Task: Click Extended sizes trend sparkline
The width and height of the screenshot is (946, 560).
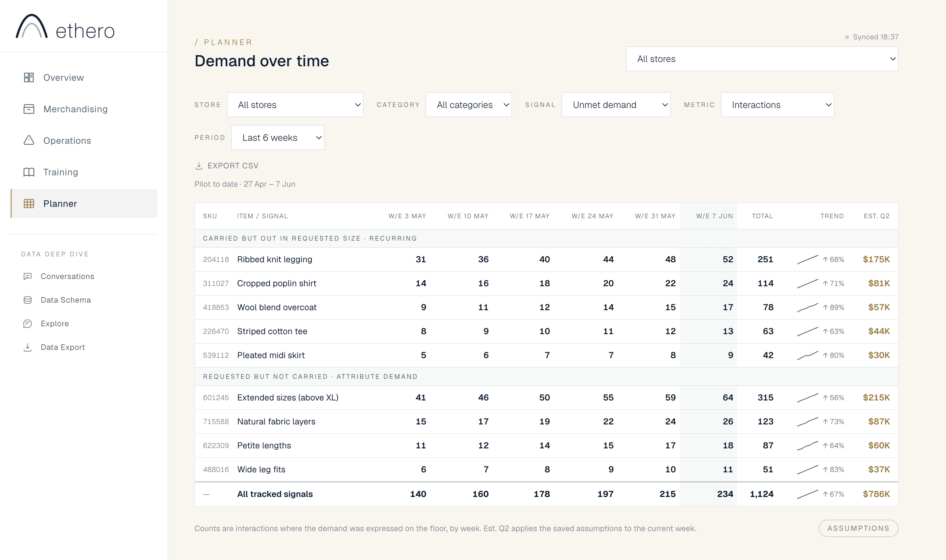Action: (807, 398)
